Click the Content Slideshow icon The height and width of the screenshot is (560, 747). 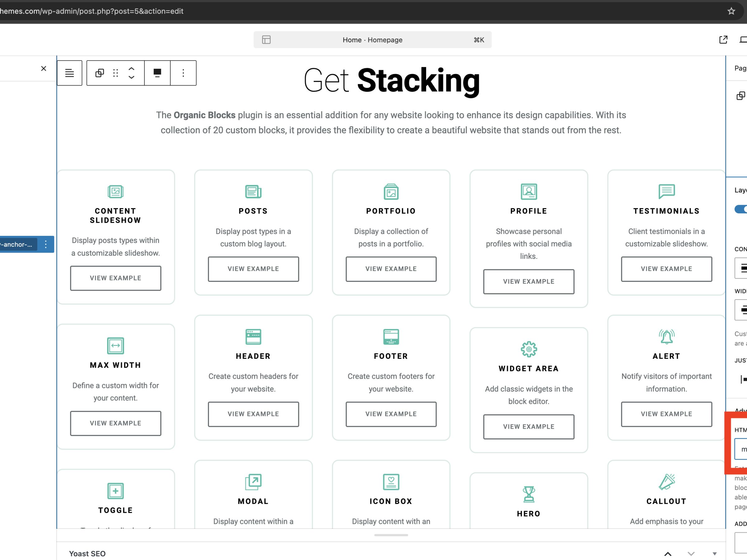click(x=115, y=192)
